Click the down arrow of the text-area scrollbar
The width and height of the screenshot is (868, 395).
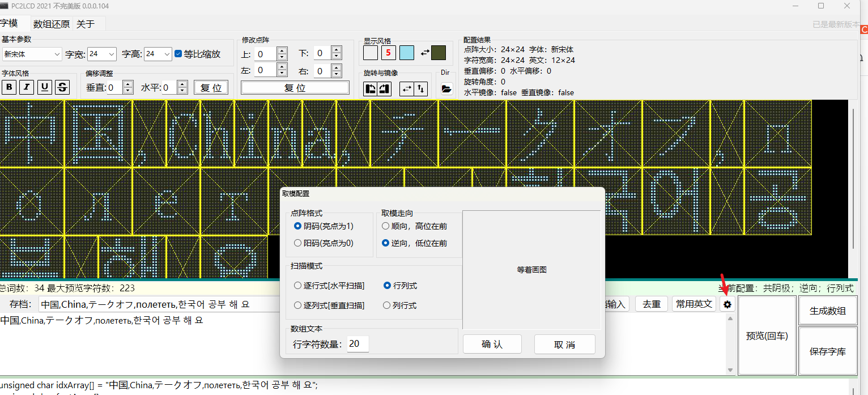click(730, 369)
